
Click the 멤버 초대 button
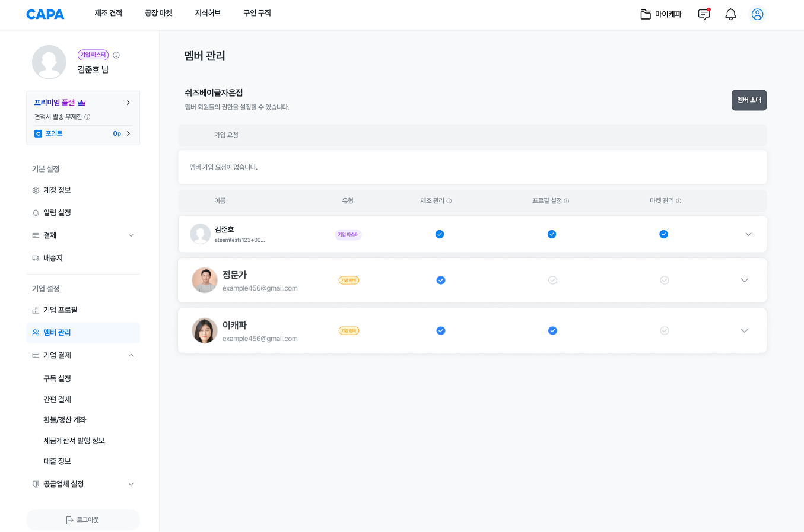(x=749, y=100)
